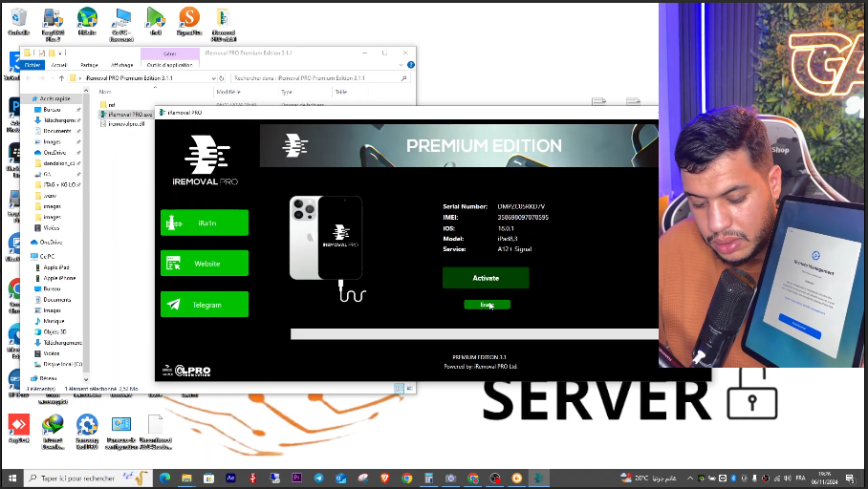Click the taskbar search box
Screen dimensions: 868x489
click(x=86, y=478)
